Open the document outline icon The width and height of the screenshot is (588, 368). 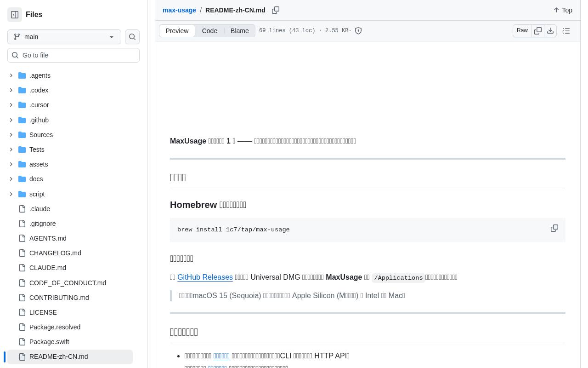coord(566,31)
